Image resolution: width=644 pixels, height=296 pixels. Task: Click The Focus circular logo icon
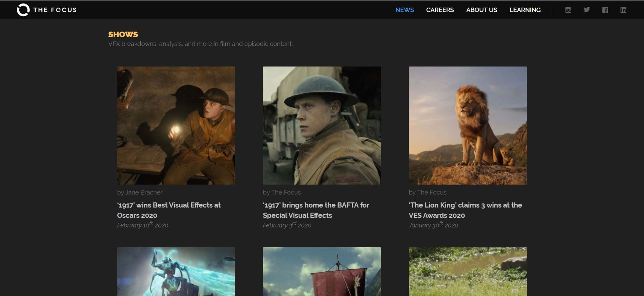point(23,10)
